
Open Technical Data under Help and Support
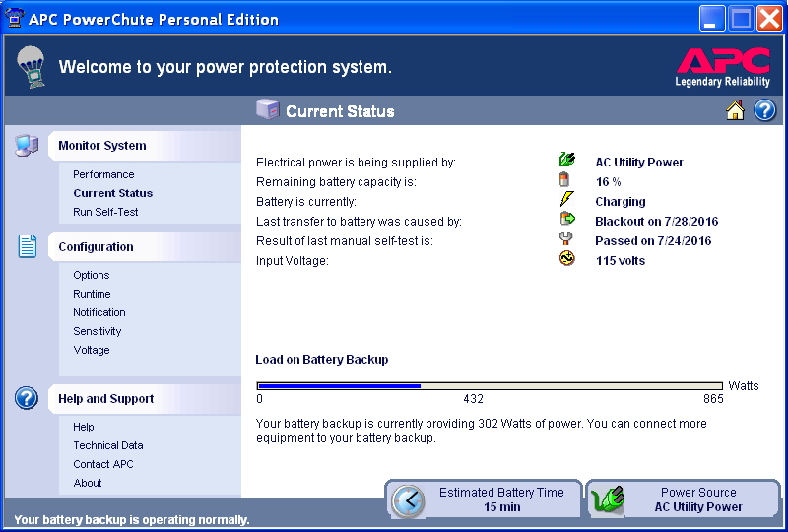click(x=108, y=445)
